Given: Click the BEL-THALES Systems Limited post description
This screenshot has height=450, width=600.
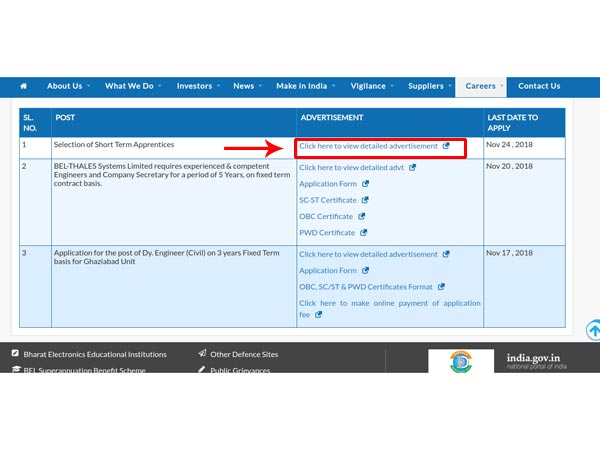Looking at the screenshot, I should [172, 175].
